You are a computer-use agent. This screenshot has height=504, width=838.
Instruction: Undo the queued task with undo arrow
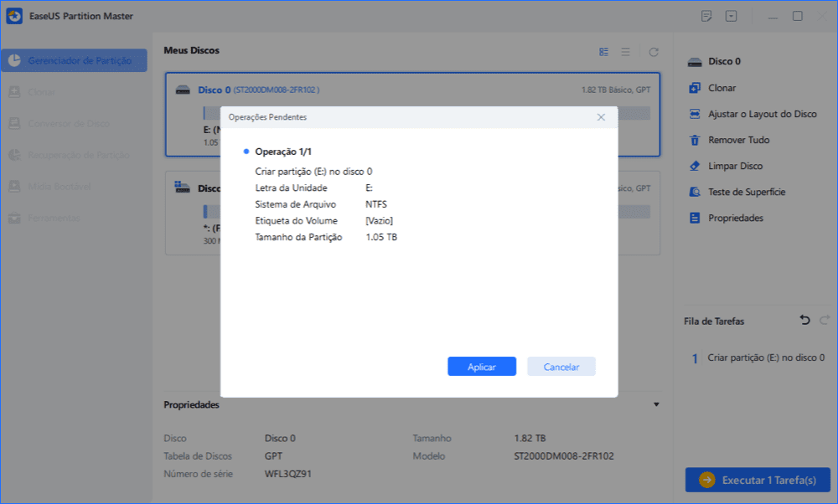pyautogui.click(x=804, y=321)
